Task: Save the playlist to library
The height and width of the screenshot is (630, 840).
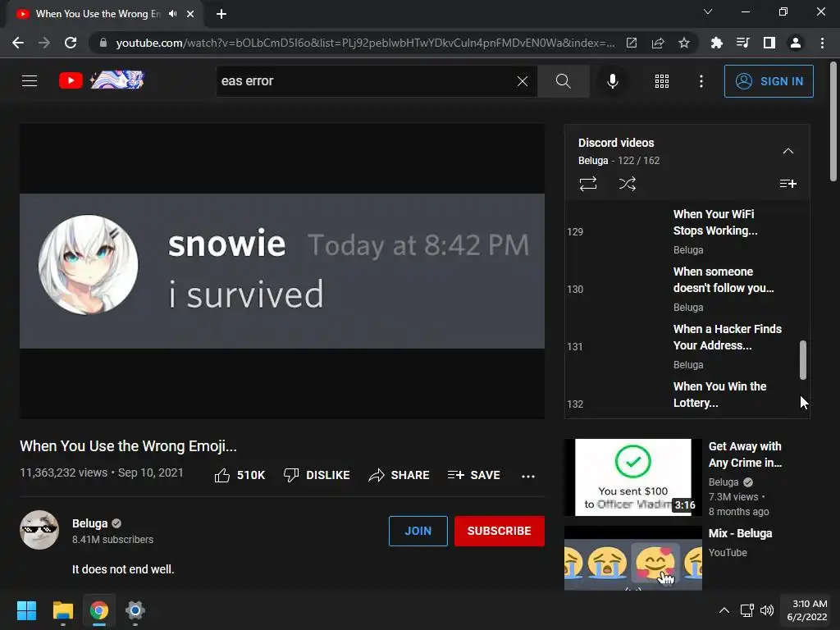Action: pyautogui.click(x=787, y=184)
